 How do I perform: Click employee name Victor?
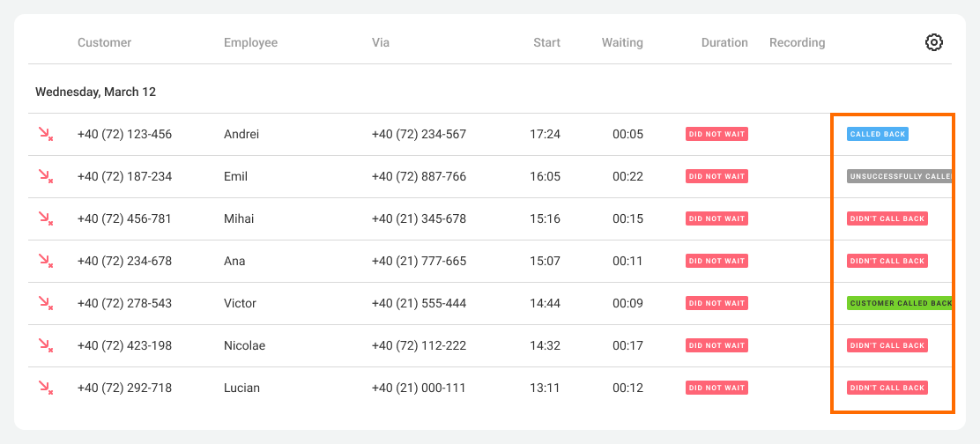tap(240, 303)
